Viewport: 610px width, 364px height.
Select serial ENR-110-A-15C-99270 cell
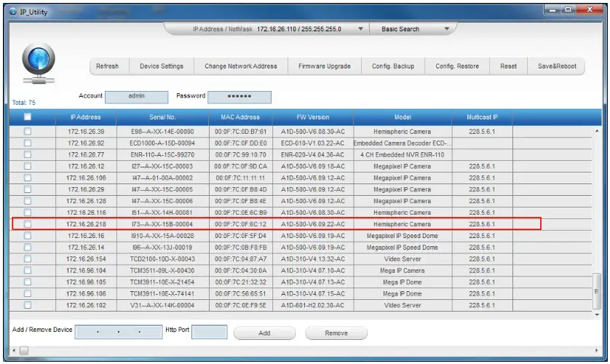point(162,154)
